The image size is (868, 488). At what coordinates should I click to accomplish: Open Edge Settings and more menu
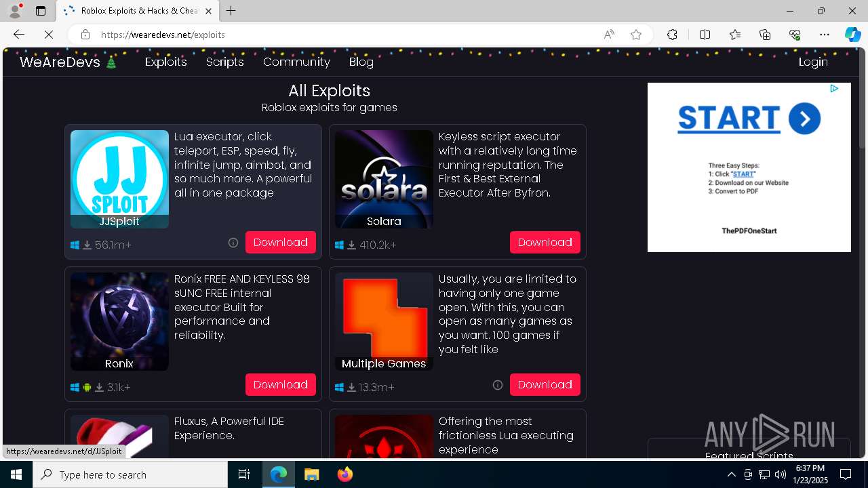point(825,35)
